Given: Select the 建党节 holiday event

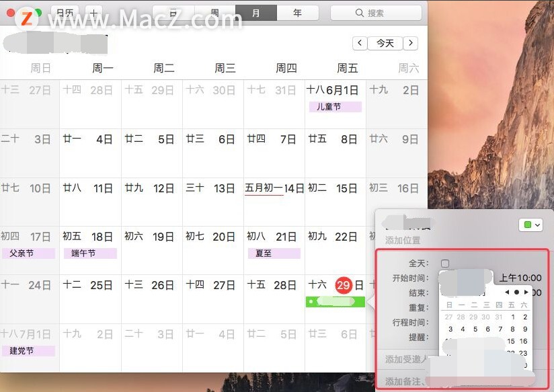Looking at the screenshot, I should point(28,351).
